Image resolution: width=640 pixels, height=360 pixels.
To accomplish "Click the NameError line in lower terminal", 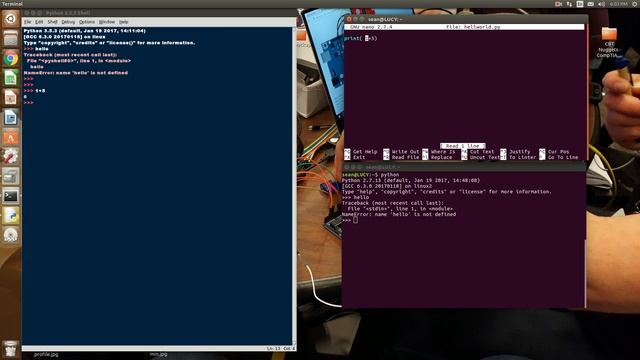I will pyautogui.click(x=399, y=214).
